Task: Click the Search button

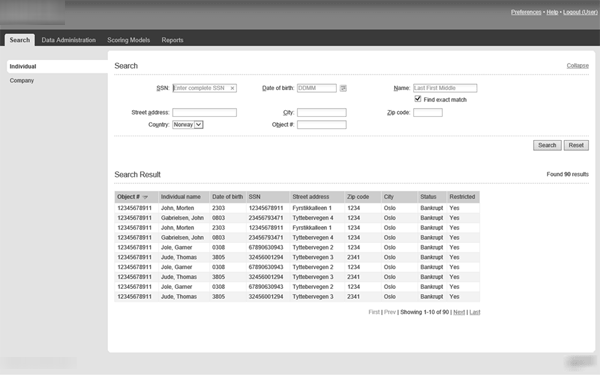Action: pos(547,145)
